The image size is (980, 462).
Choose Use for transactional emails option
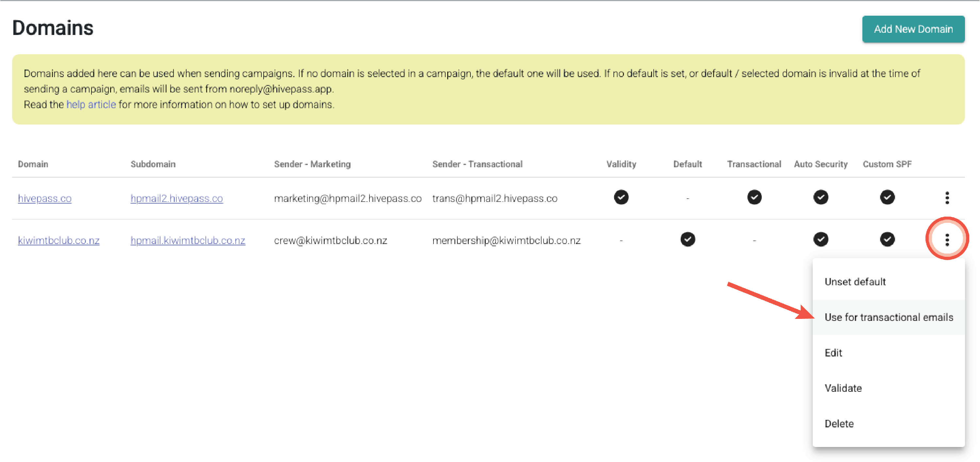point(889,317)
